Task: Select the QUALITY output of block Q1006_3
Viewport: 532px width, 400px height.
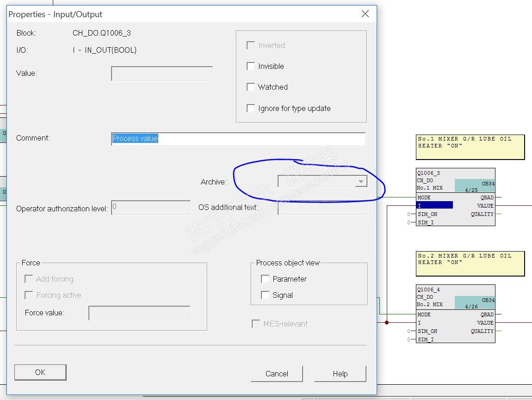Action: (482, 214)
